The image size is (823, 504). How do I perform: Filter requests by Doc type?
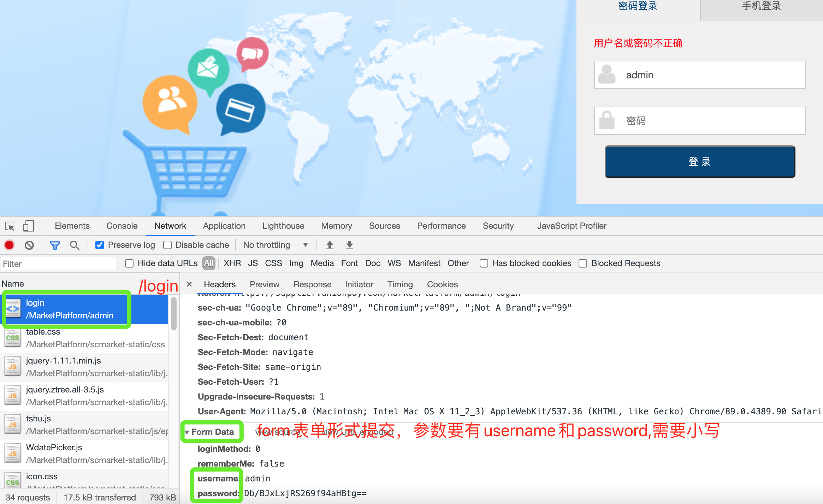(x=373, y=263)
